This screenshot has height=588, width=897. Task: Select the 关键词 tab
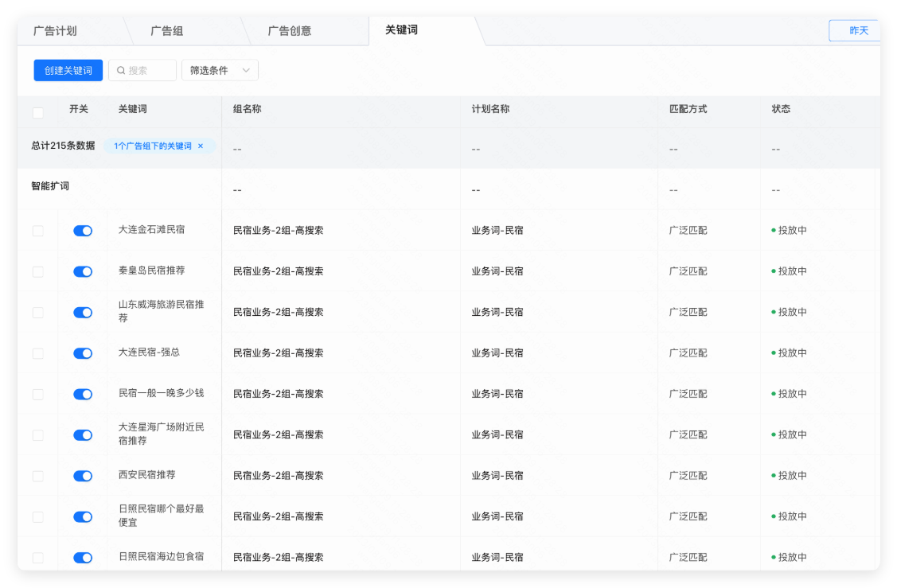point(401,29)
